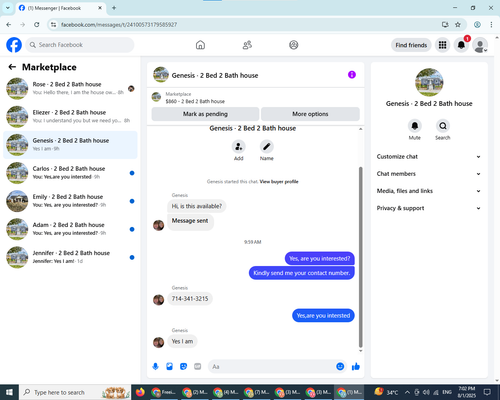Choose a GIF icon

[x=198, y=367]
